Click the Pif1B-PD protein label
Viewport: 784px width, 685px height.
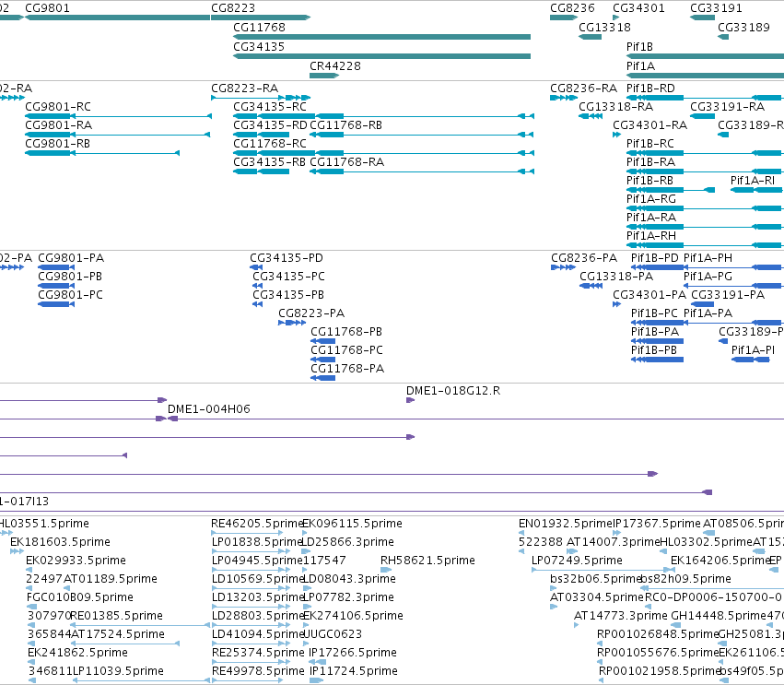tap(654, 259)
